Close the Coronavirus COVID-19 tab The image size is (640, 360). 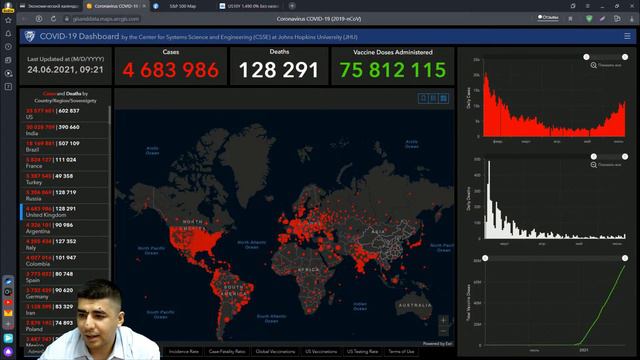(144, 6)
